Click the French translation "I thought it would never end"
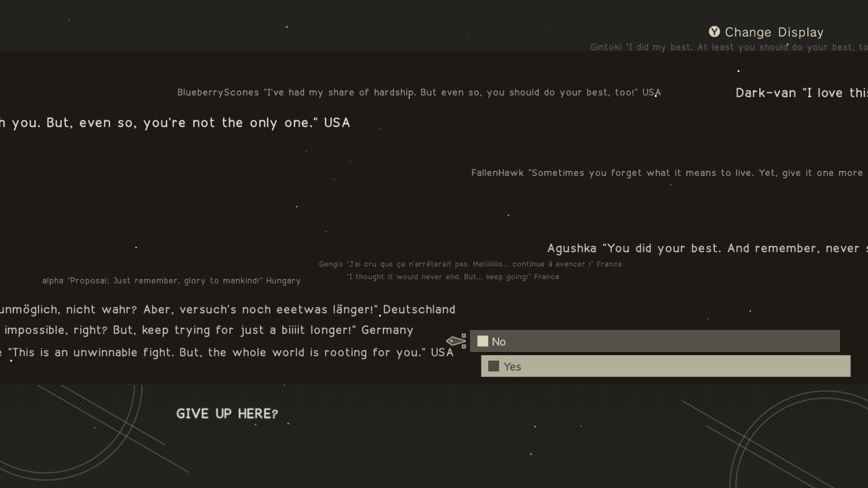868x488 pixels. (453, 277)
